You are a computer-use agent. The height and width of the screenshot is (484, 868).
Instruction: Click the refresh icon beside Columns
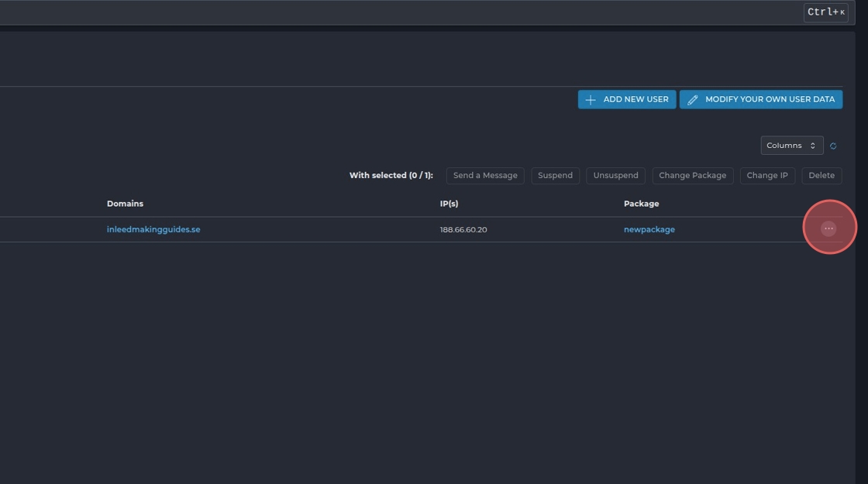(x=833, y=146)
